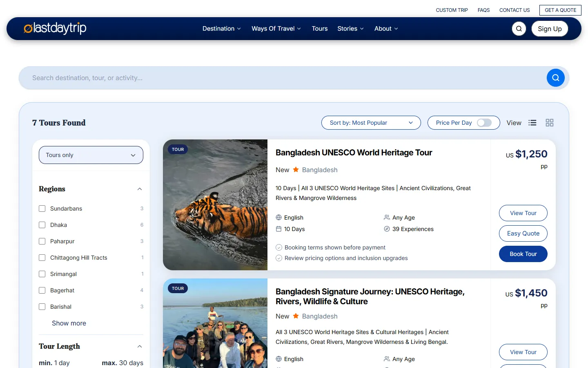Viewport: 588px width, 368px height.
Task: Toggle Price Per Day switch
Action: [x=484, y=123]
